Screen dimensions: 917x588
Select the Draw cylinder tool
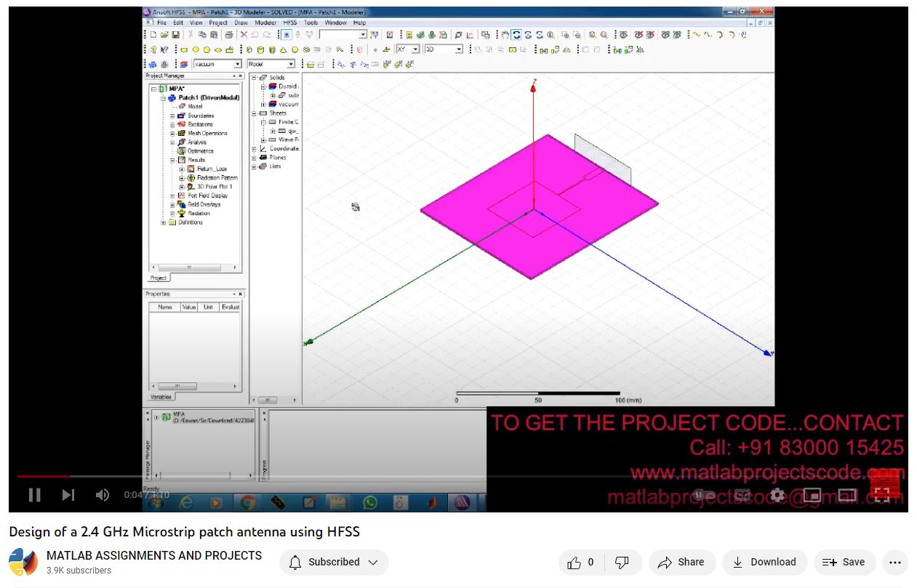click(x=261, y=50)
